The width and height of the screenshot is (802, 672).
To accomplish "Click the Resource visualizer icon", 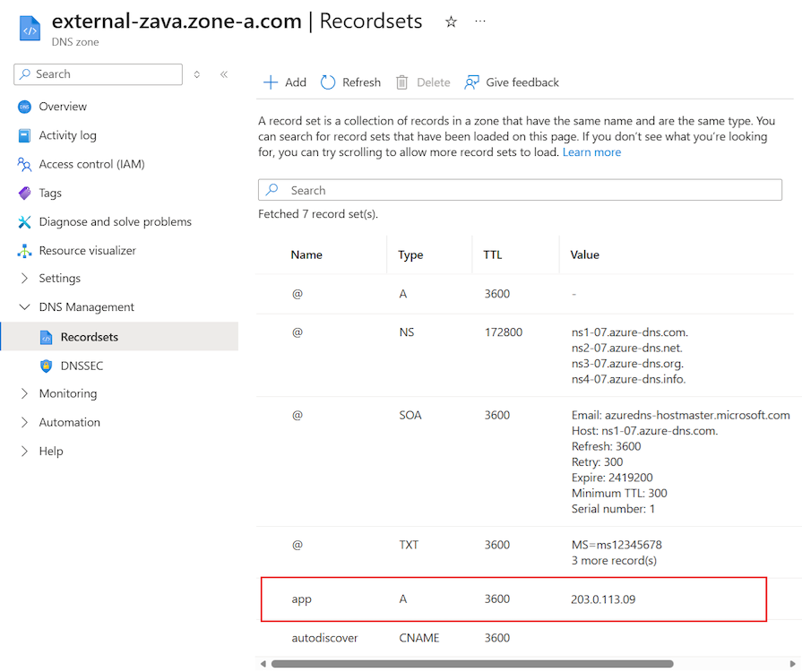I will click(24, 251).
